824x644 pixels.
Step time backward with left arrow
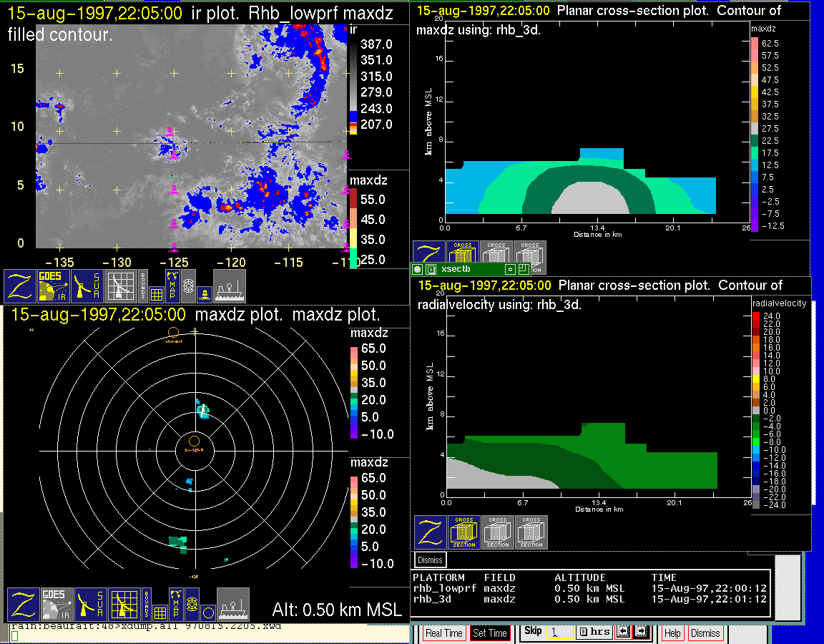coord(623,633)
